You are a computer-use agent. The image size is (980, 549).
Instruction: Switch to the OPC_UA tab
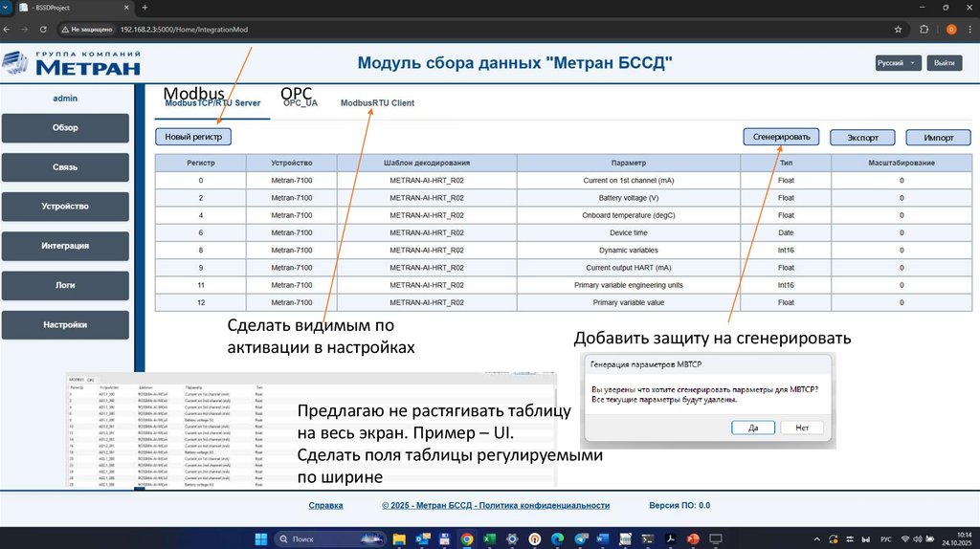[x=300, y=103]
